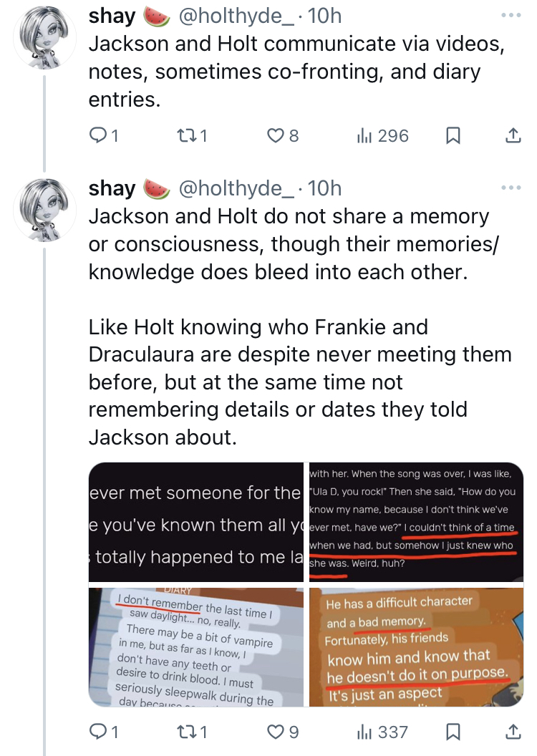Viewport: 537px width, 756px height.
Task: Open shay's display name on first tweet
Action: 112,16
